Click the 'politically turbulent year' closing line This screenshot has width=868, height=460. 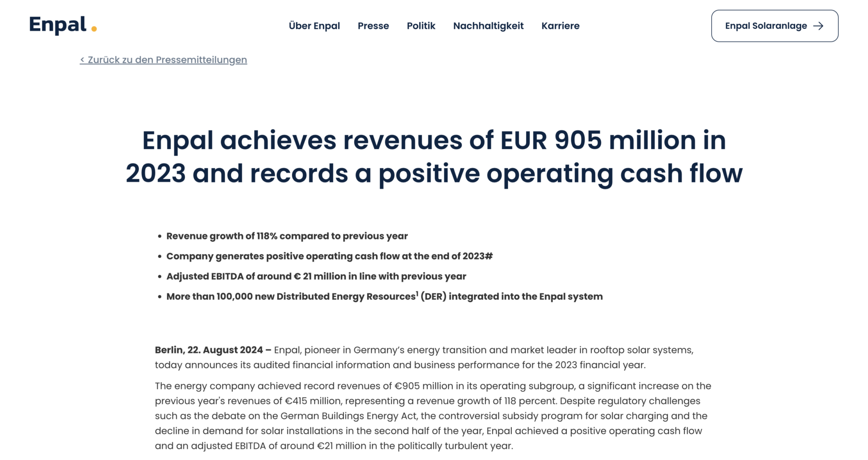pyautogui.click(x=333, y=446)
